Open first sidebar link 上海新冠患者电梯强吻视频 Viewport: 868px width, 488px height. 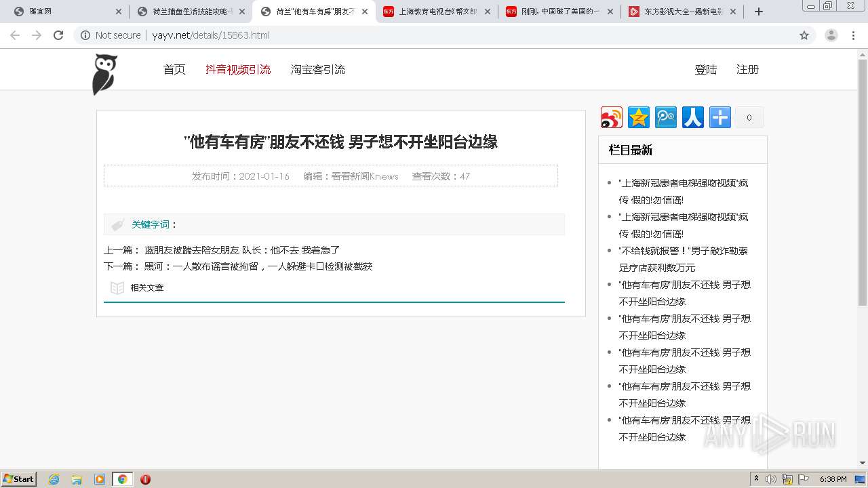[x=684, y=191]
